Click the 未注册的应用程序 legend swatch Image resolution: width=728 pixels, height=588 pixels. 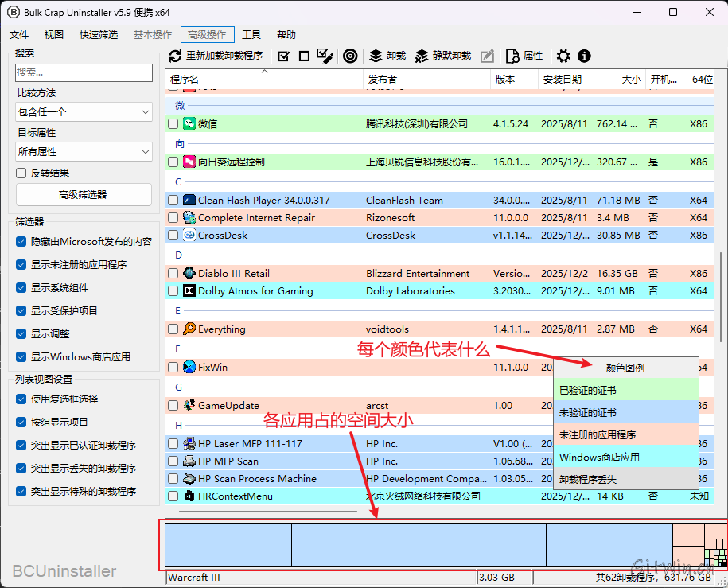pos(626,434)
